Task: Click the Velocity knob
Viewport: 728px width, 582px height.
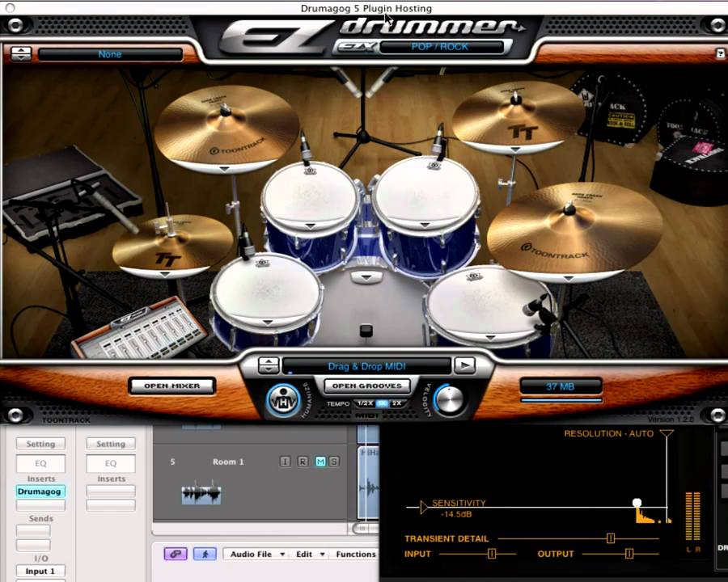Action: (x=450, y=400)
